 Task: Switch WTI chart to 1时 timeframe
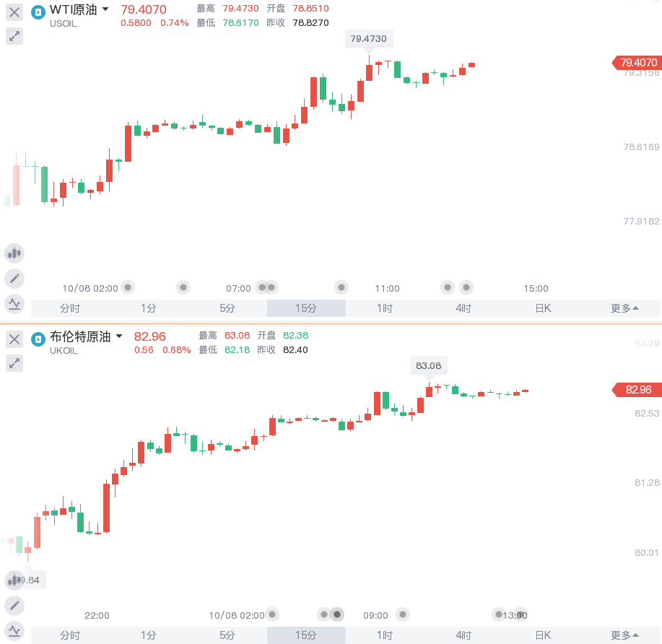coord(385,308)
